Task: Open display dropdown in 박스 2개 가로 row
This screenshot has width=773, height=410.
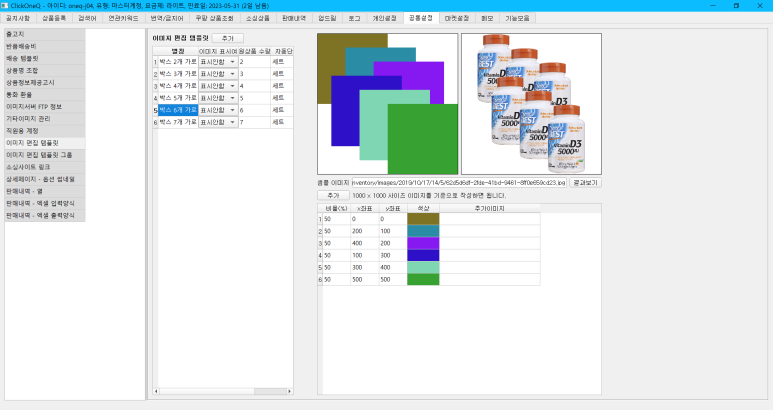Action: click(x=218, y=62)
